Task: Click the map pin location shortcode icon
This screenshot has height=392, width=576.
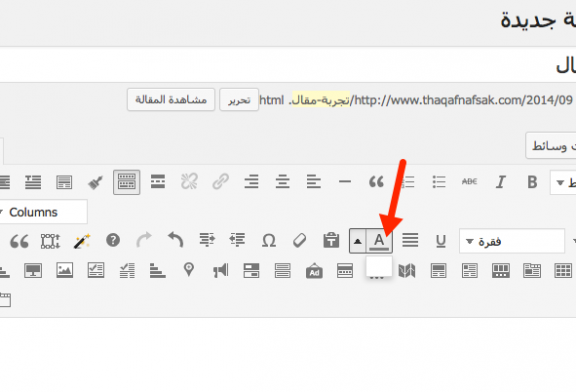Action: 189,270
